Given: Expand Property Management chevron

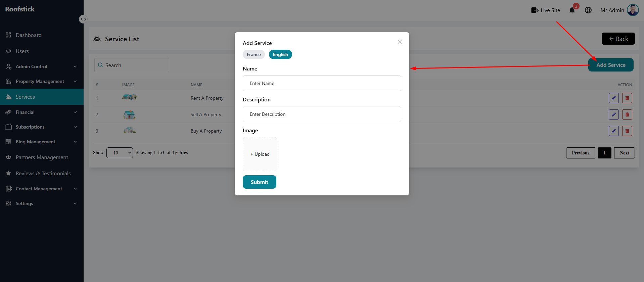Looking at the screenshot, I should click(x=75, y=81).
